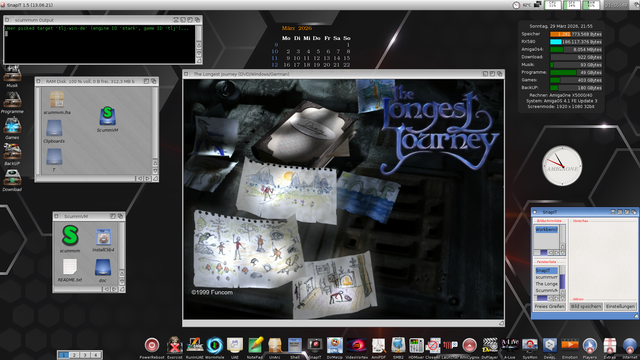Screen dimensions: 640x360
Task: Click RAM Disk window right scroll arrow
Action: [147, 178]
